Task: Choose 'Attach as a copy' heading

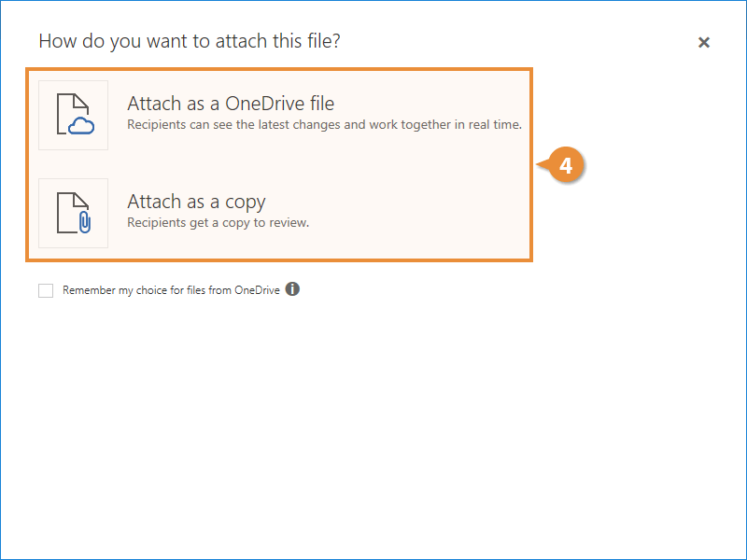Action: (x=196, y=202)
